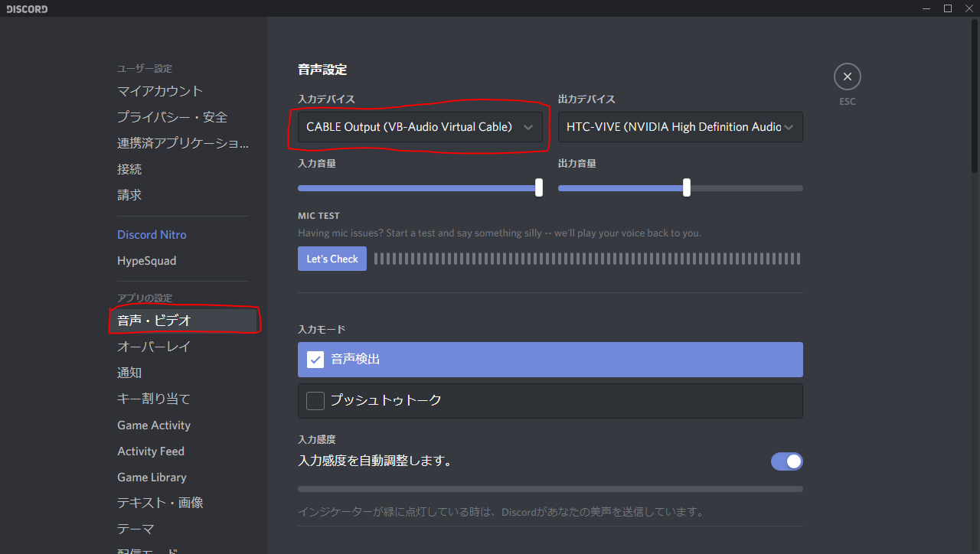Check the プッシュトゥトーク checkbox
This screenshot has width=980, height=554.
tap(315, 401)
